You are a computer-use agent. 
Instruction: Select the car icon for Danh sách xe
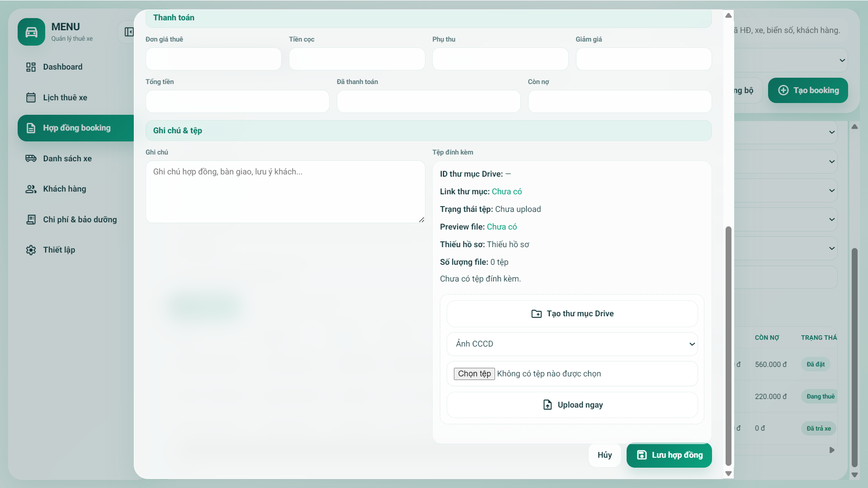[31, 158]
